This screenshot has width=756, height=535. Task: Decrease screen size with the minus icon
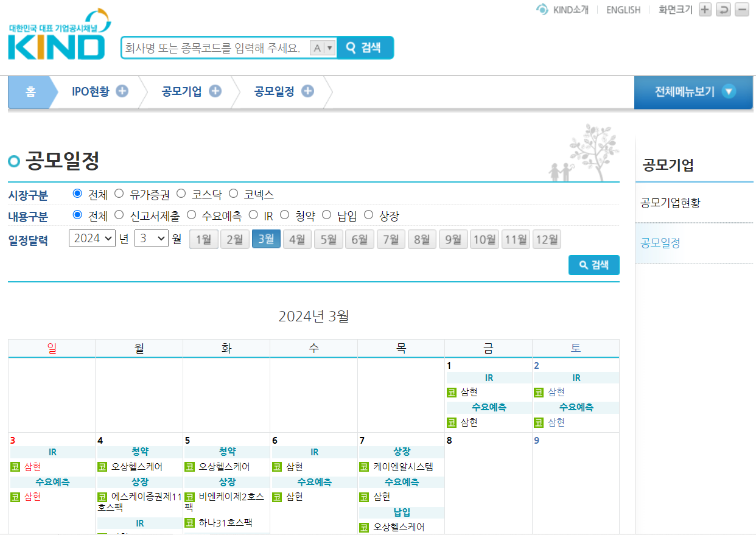point(741,10)
